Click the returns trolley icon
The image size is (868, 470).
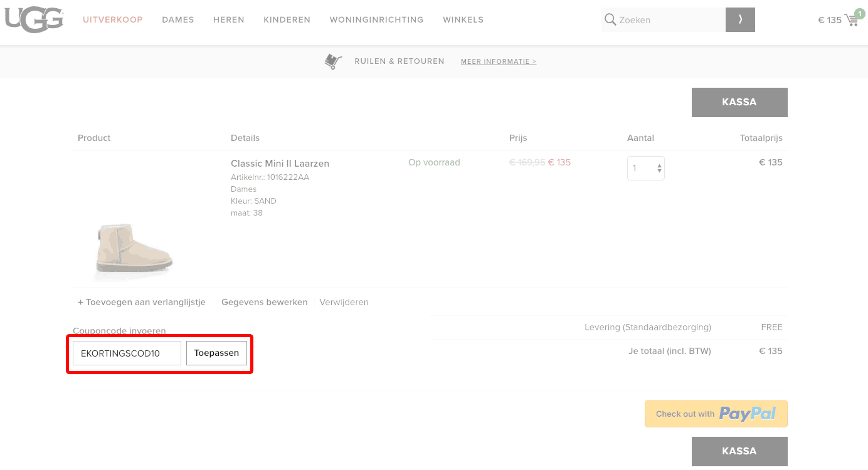[333, 61]
